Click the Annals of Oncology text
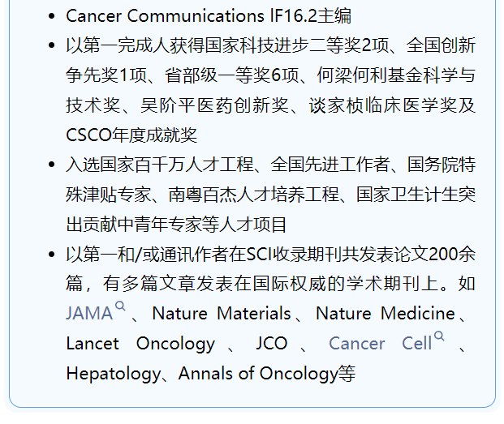Viewport: 504px width, 424px height. point(257,374)
